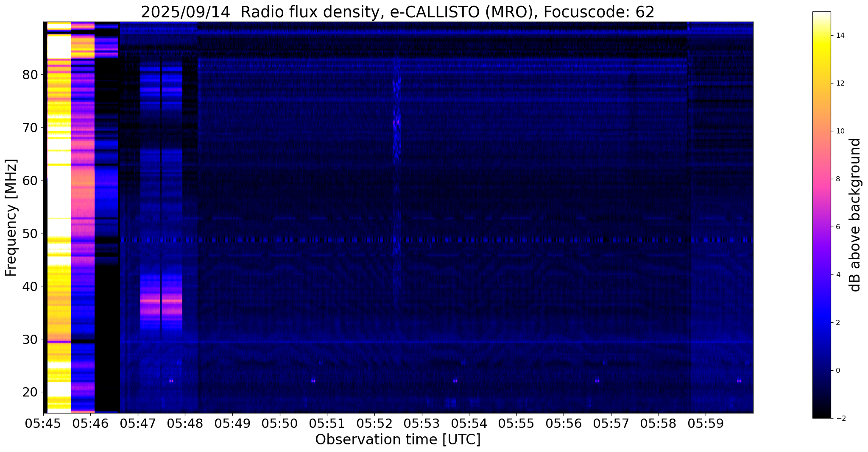Click the 05:54 time tick label
868x452 pixels.
(469, 424)
